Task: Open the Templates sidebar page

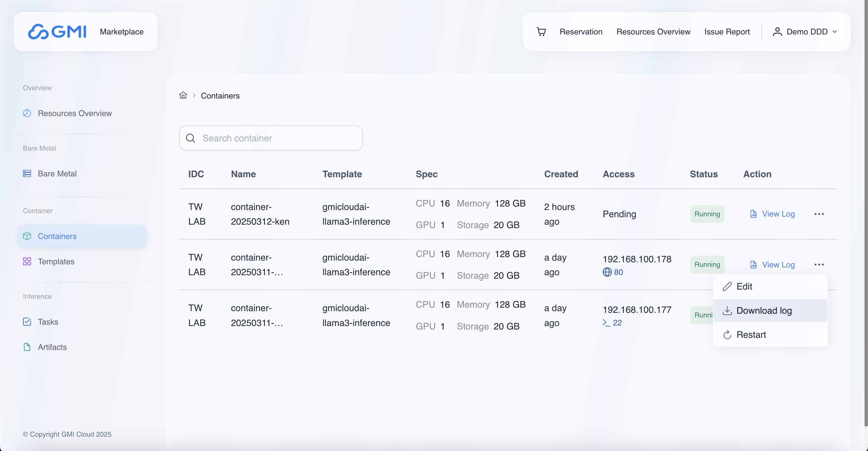Action: [83, 261]
